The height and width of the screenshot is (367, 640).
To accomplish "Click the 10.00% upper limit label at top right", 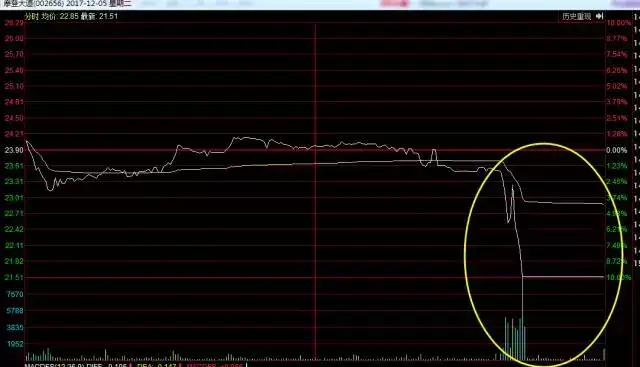I will tap(619, 23).
